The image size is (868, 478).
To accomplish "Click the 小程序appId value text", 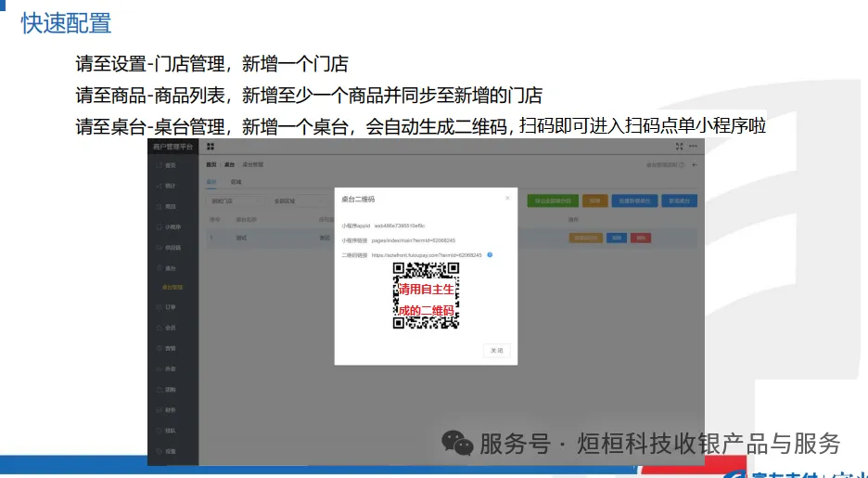I will (x=400, y=226).
